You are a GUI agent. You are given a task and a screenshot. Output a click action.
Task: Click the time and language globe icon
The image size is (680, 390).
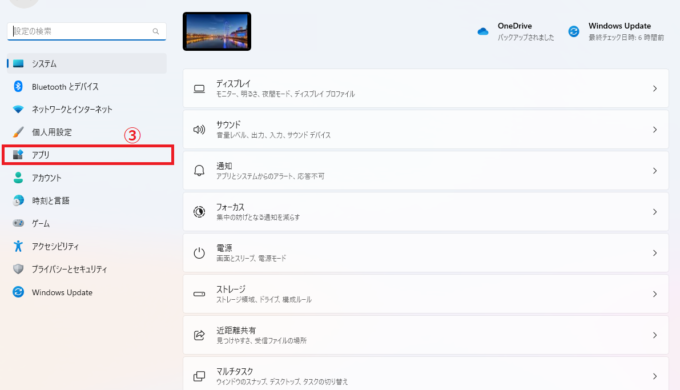pos(18,200)
